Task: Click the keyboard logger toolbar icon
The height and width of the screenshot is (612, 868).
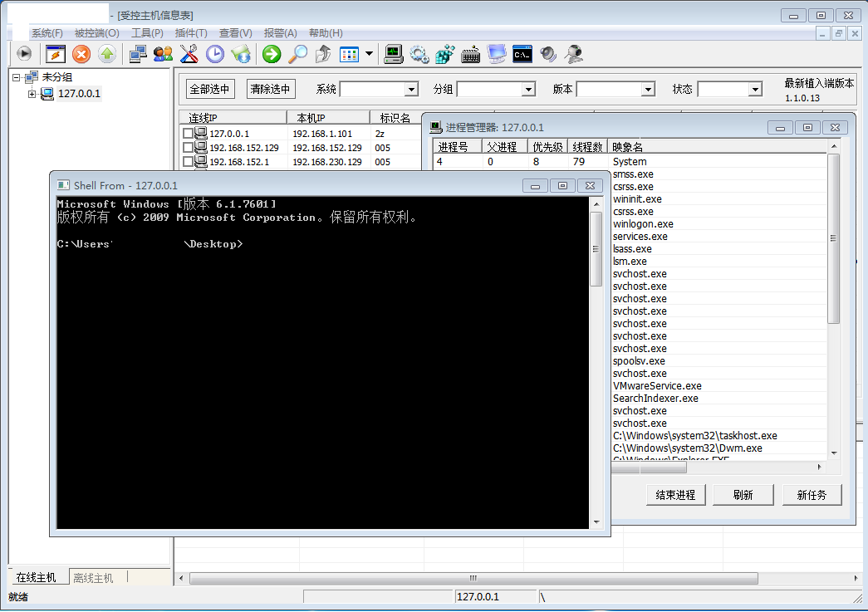Action: [471, 55]
